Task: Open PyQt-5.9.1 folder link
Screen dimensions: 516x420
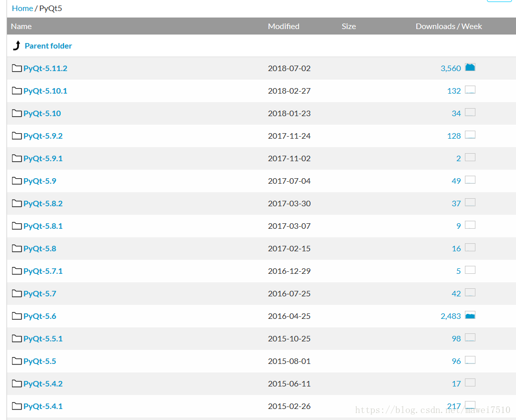Action: pyautogui.click(x=43, y=159)
